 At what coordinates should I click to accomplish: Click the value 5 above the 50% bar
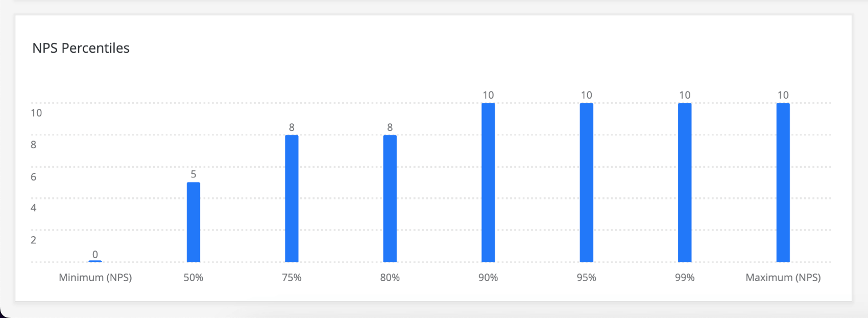tap(194, 174)
